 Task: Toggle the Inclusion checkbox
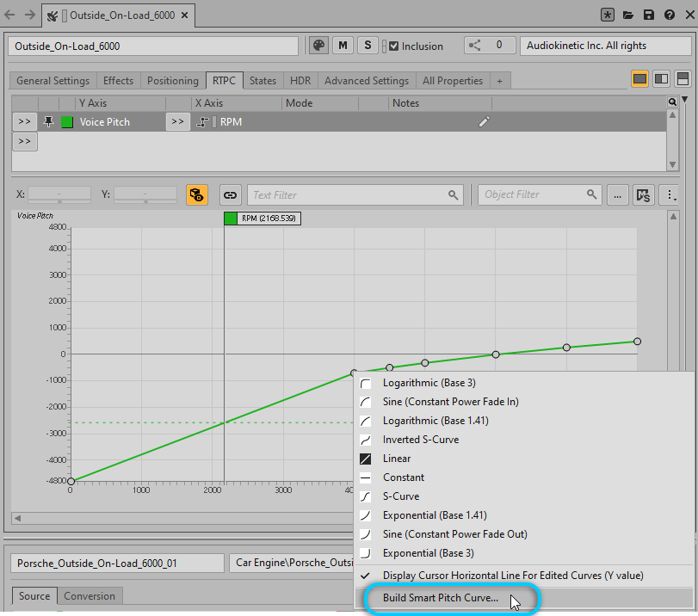point(394,46)
